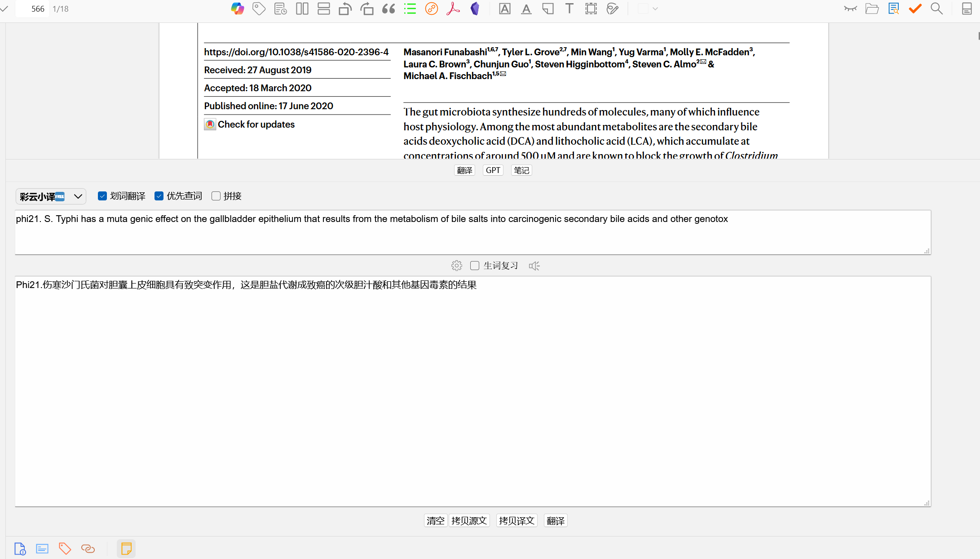980x559 pixels.
Task: Enable the 拼接 checkbox
Action: [216, 196]
